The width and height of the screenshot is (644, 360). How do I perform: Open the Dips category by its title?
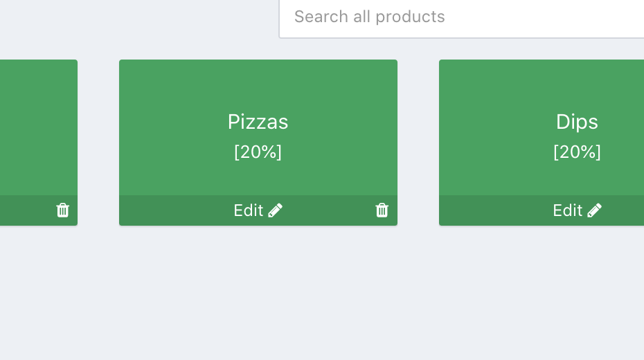coord(577,122)
